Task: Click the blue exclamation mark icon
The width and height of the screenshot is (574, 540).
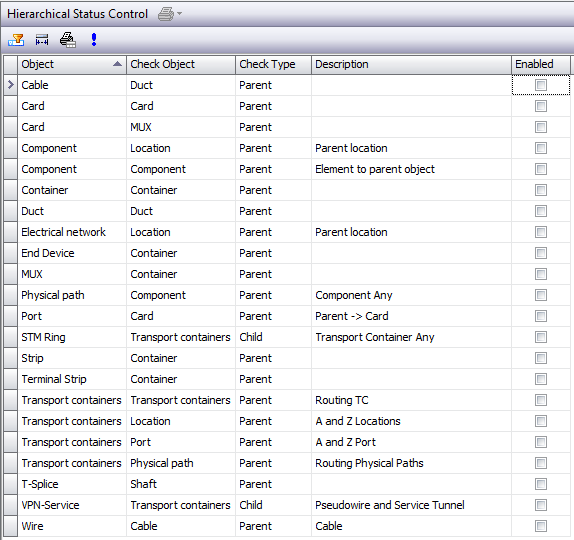Action: tap(94, 40)
